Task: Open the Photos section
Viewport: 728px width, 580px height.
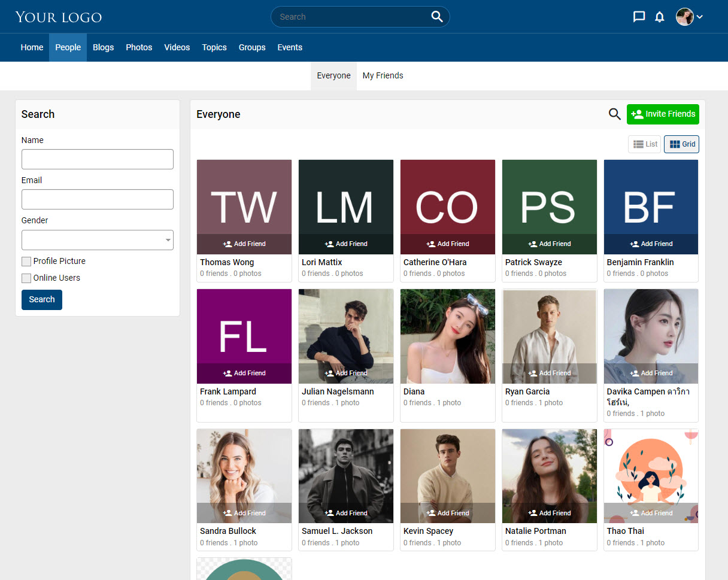Action: click(139, 47)
